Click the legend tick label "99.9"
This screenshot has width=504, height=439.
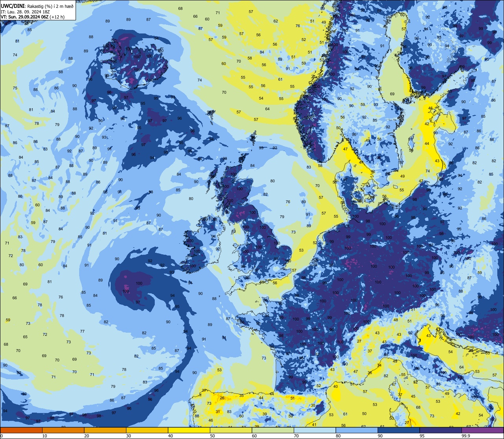pyautogui.click(x=466, y=436)
